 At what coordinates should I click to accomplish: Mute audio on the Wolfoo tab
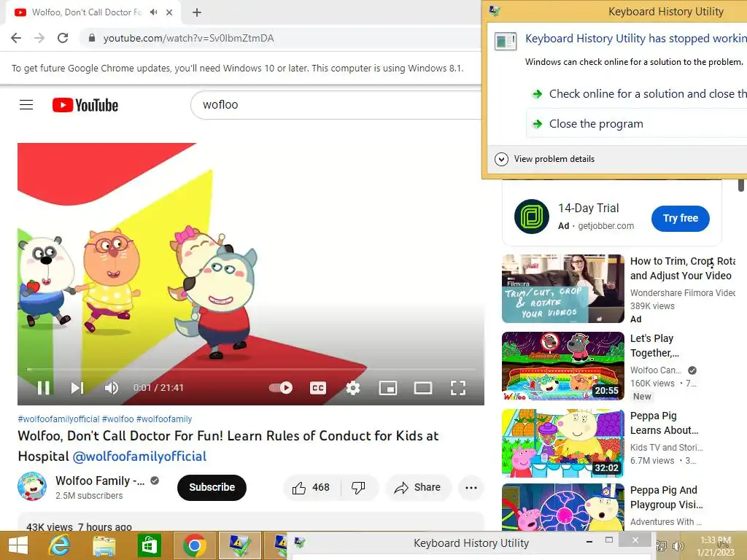point(153,12)
